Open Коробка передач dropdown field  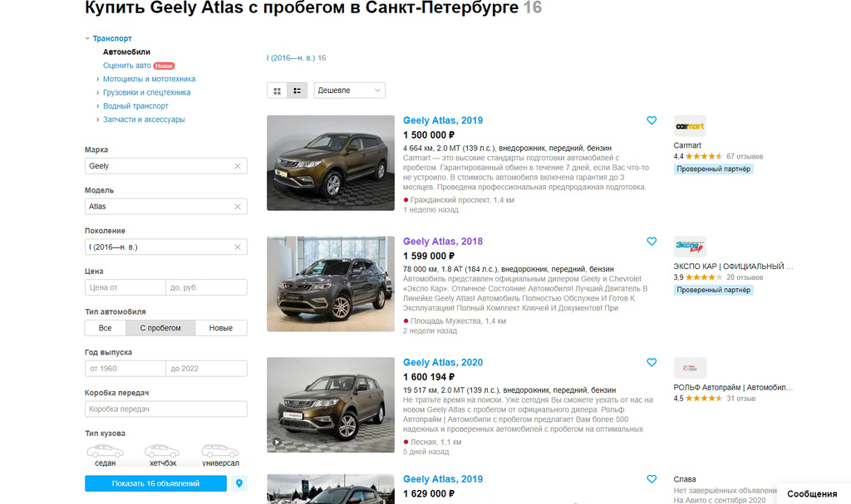click(x=166, y=409)
